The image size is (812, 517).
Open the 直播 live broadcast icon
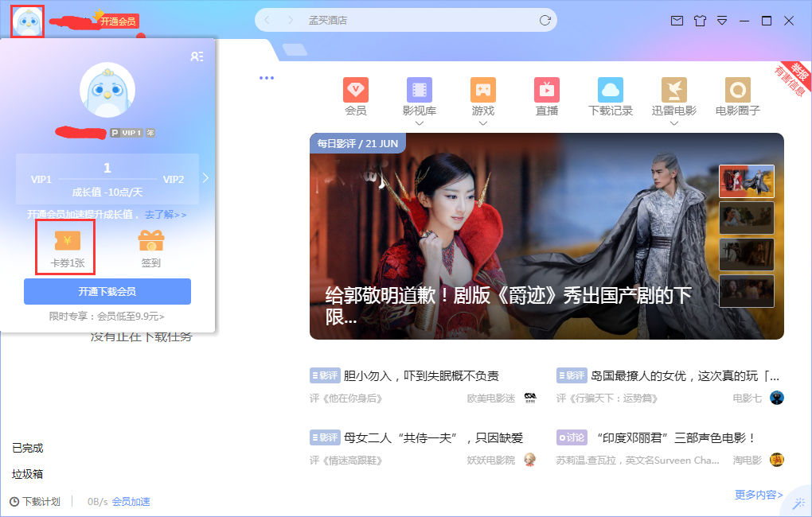(547, 90)
